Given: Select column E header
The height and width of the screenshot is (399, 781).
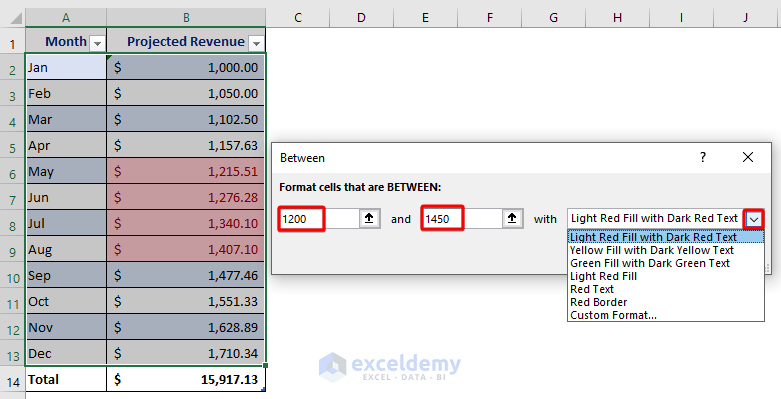Looking at the screenshot, I should pyautogui.click(x=425, y=18).
